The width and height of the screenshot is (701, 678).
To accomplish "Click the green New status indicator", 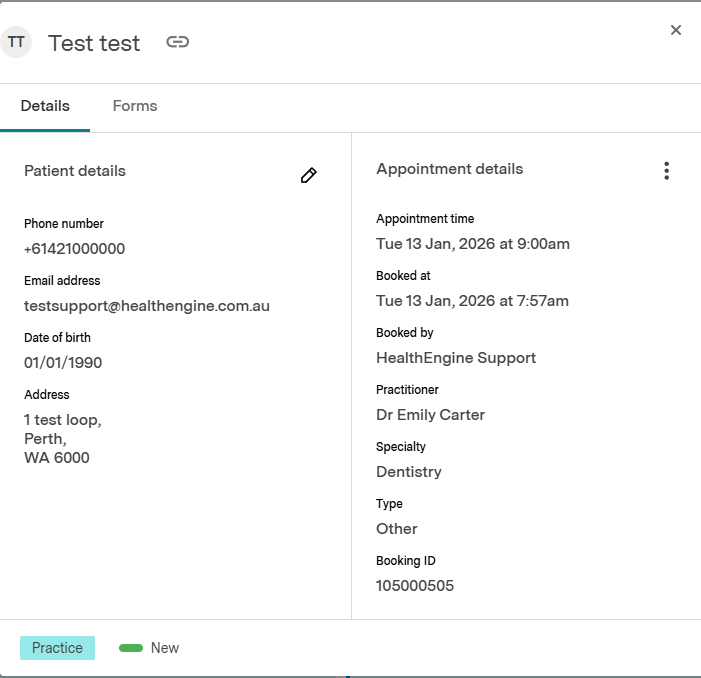I will (x=131, y=648).
